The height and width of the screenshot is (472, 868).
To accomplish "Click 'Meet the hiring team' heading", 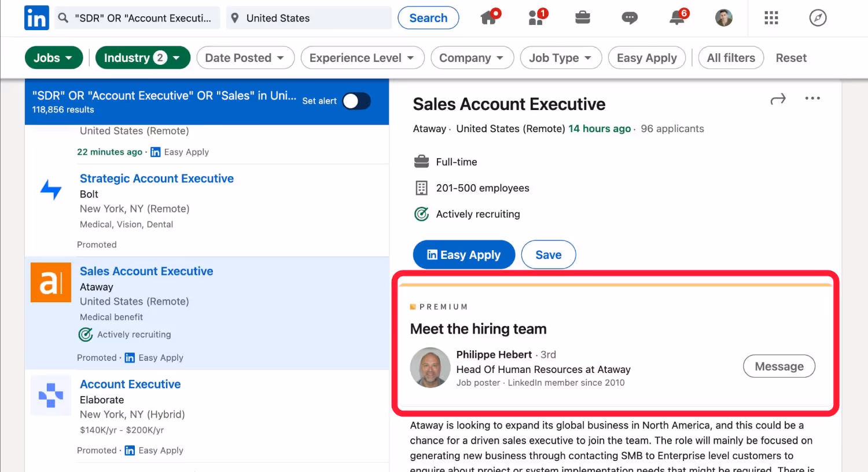I will click(x=479, y=329).
